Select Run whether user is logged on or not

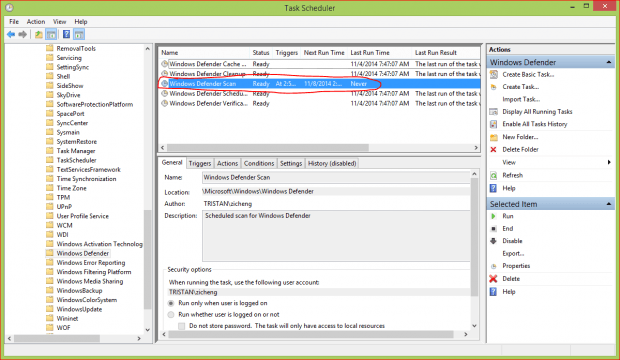coord(171,315)
